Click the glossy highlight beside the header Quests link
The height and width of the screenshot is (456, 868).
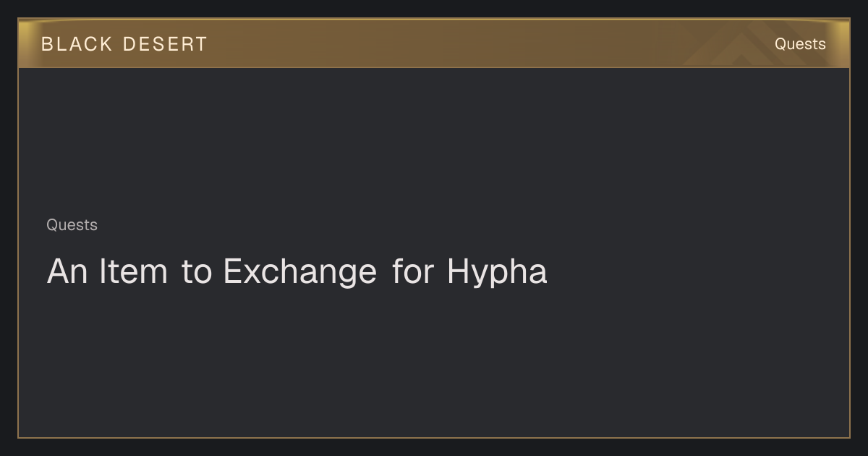pyautogui.click(x=839, y=43)
